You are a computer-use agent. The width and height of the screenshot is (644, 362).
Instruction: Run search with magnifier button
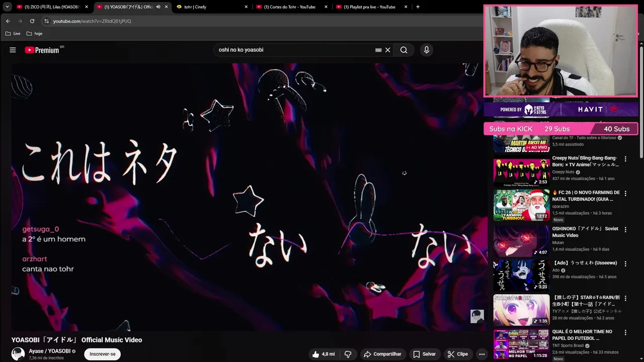click(404, 50)
